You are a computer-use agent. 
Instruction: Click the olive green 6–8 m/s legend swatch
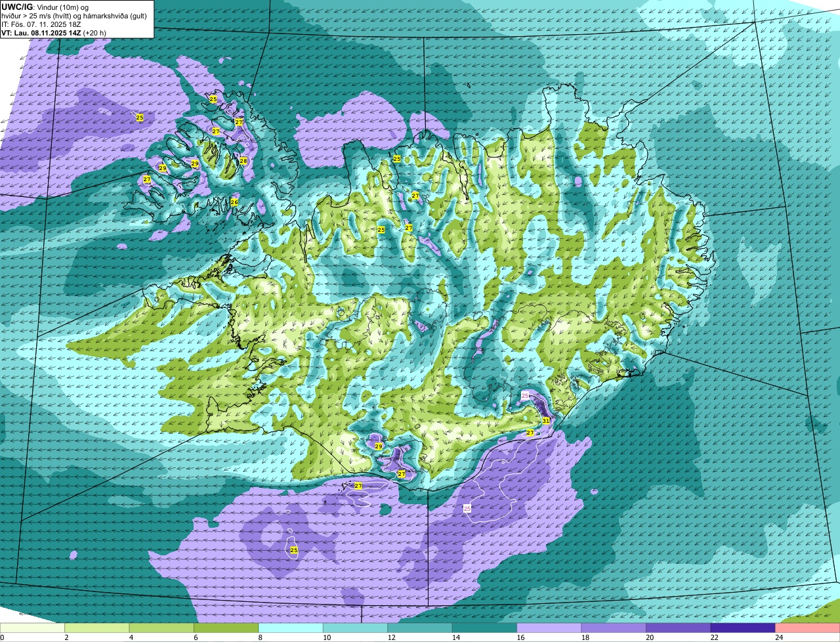pyautogui.click(x=226, y=628)
